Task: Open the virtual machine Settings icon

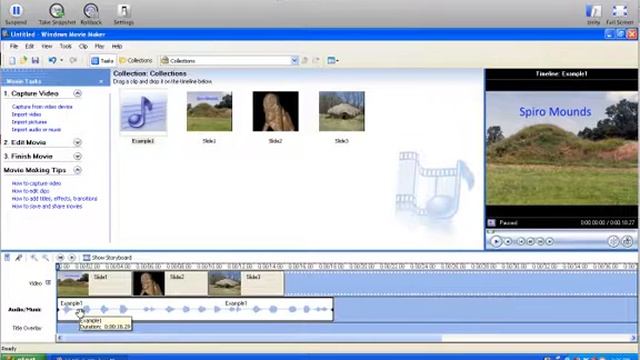Action: click(124, 11)
